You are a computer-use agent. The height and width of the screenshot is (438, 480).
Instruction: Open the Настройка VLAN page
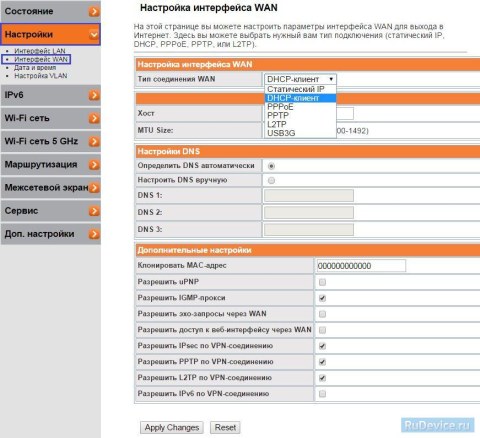(41, 76)
